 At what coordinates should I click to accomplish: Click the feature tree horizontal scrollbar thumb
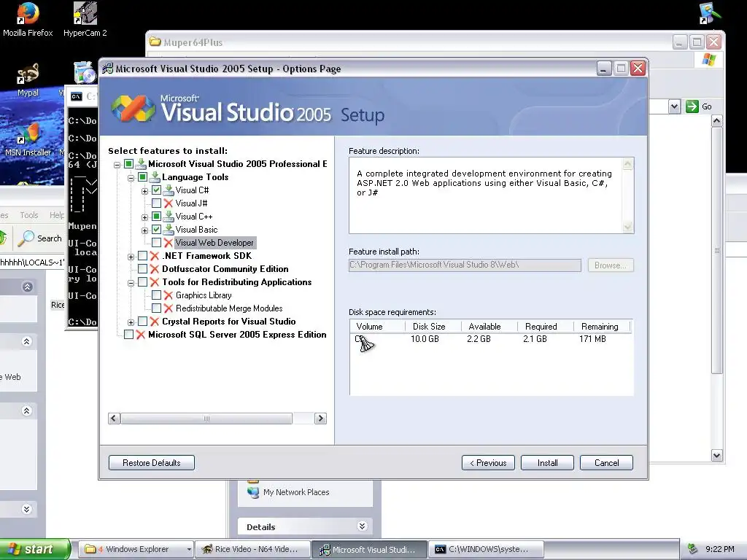[x=206, y=419]
